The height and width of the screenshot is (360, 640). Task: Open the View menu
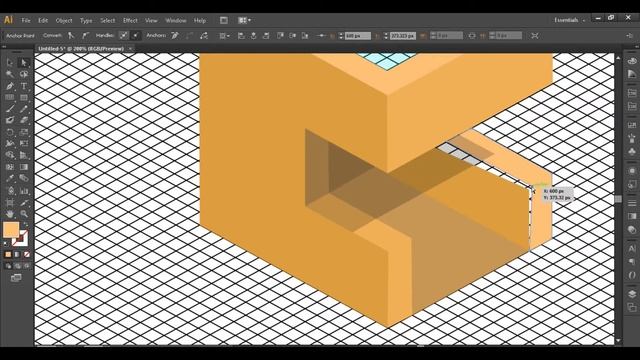tap(151, 20)
